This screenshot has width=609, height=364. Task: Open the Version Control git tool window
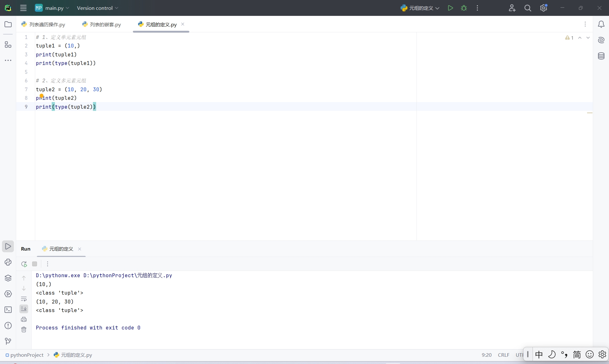tap(8, 341)
